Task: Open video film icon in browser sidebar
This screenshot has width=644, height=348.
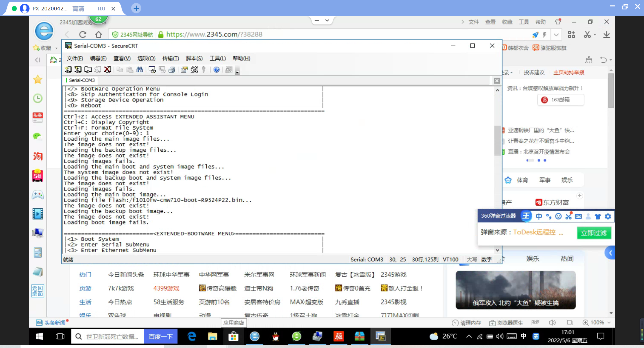Action: tap(38, 214)
